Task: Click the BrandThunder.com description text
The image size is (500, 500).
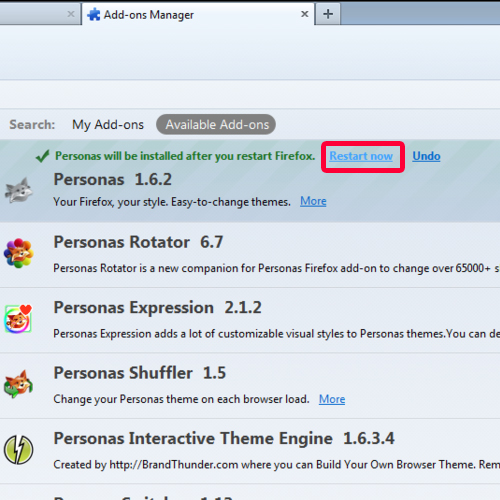Action: 277,464
